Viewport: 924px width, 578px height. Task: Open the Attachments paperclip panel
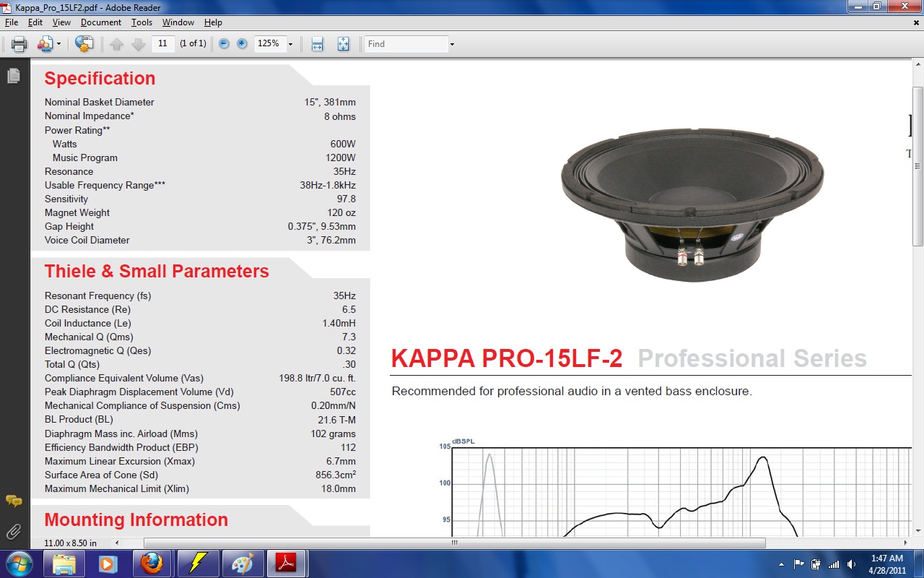coord(13,532)
